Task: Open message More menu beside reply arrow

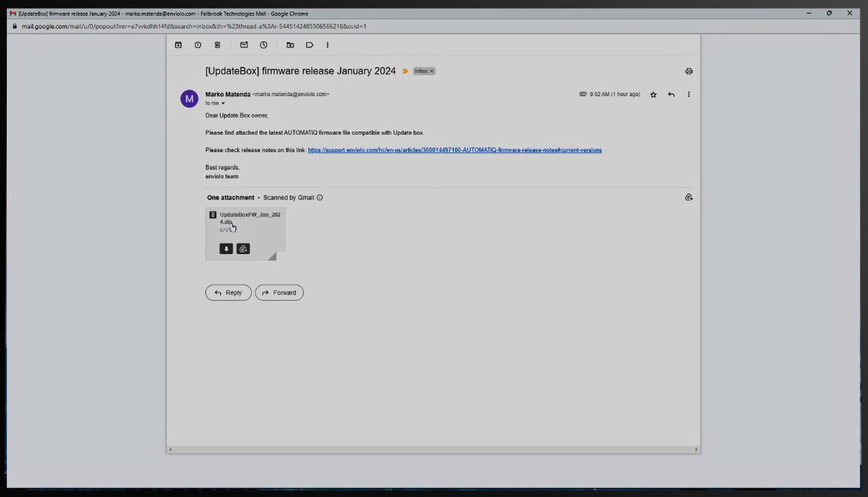Action: [x=689, y=94]
